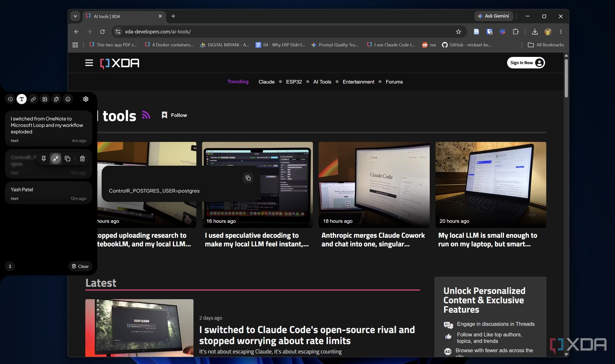Screen dimensions: 615x364
Task: Click the page vertical scrollbar thumb
Action: click(566, 78)
